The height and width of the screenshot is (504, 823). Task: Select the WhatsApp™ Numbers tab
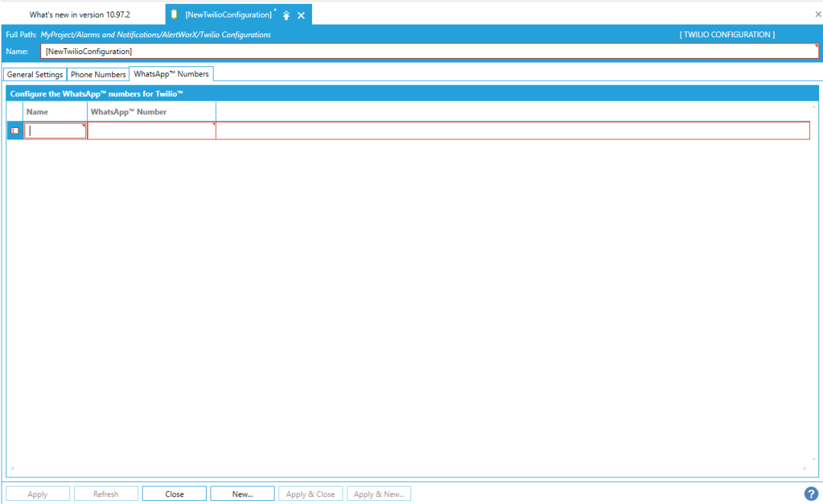(171, 74)
